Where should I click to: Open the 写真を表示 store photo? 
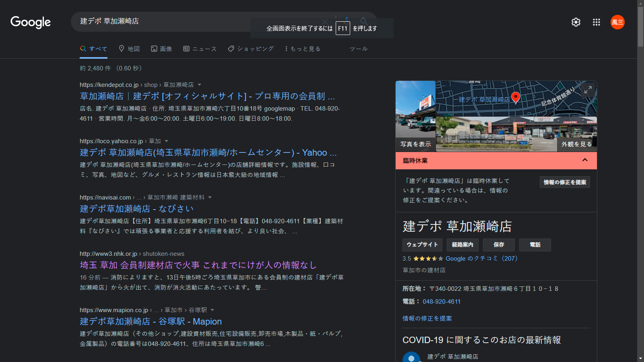[x=415, y=116]
